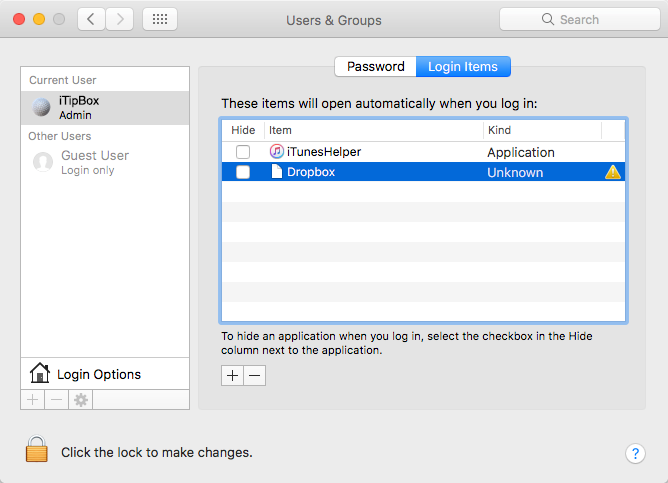Sort list by Kind column header

(541, 131)
